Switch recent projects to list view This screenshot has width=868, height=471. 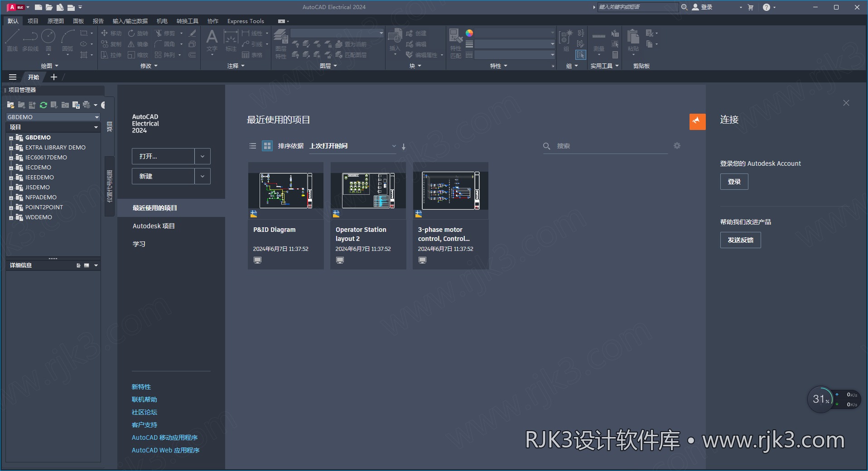(253, 146)
